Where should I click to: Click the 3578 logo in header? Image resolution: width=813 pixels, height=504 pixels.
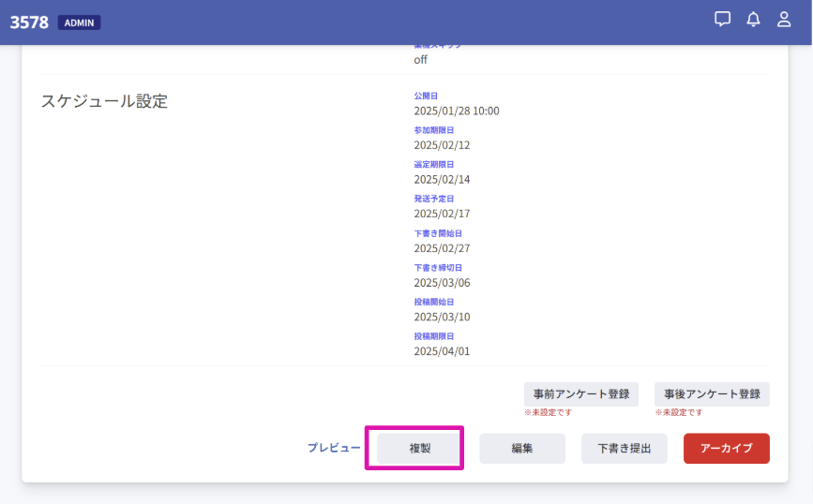coord(29,22)
